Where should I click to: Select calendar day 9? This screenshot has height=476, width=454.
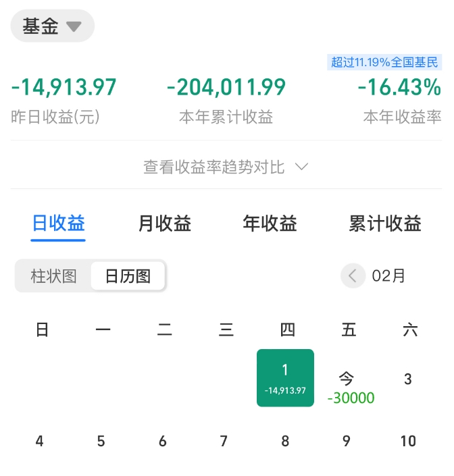pyautogui.click(x=347, y=441)
